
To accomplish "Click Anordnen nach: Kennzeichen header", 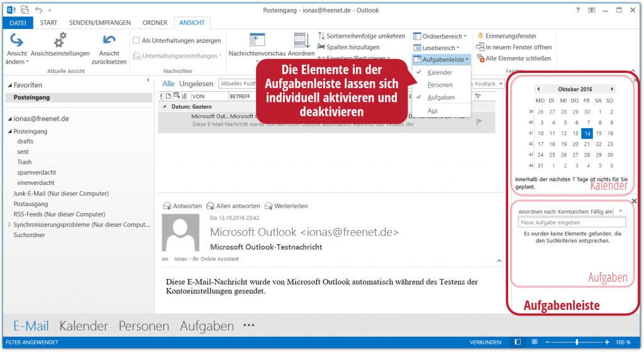I will (x=566, y=212).
